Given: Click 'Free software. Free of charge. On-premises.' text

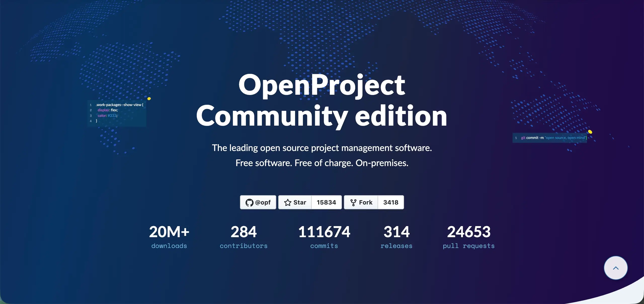Looking at the screenshot, I should [322, 163].
